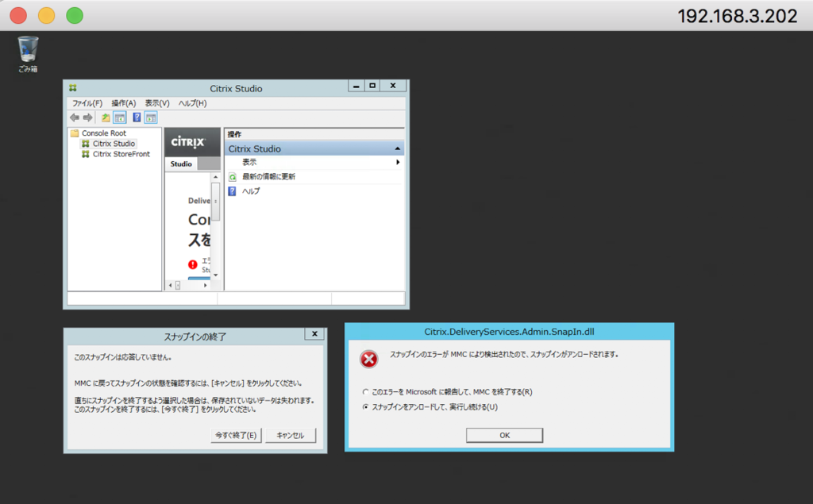813x504 pixels.
Task: Open the ヘルプ(H) menu
Action: coord(192,103)
